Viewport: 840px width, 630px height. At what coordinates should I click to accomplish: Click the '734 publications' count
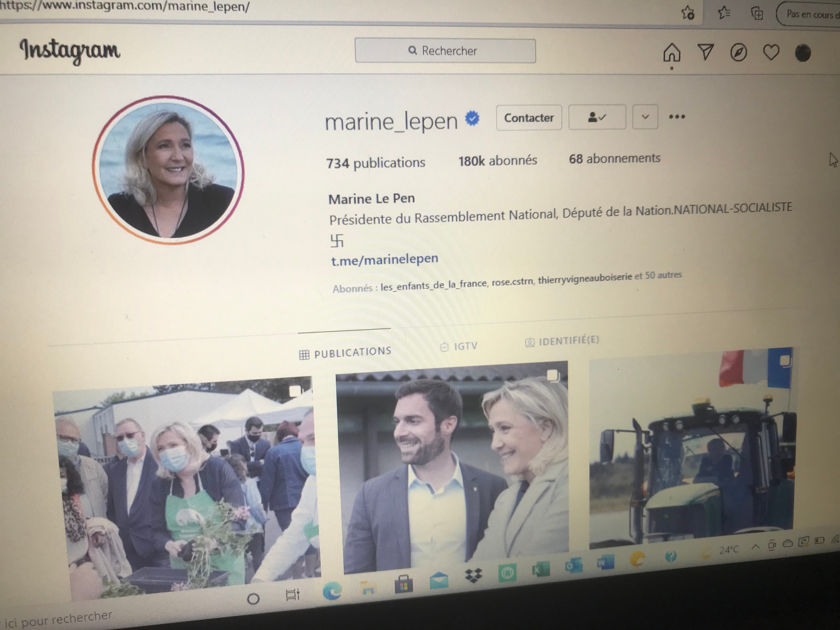pos(376,163)
